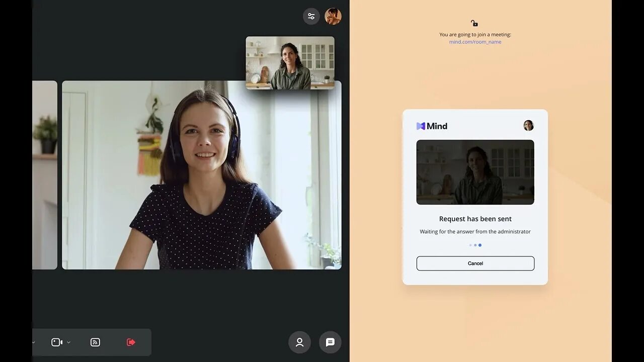Leave the meeting with red exit icon
The image size is (644, 362).
pos(131,342)
